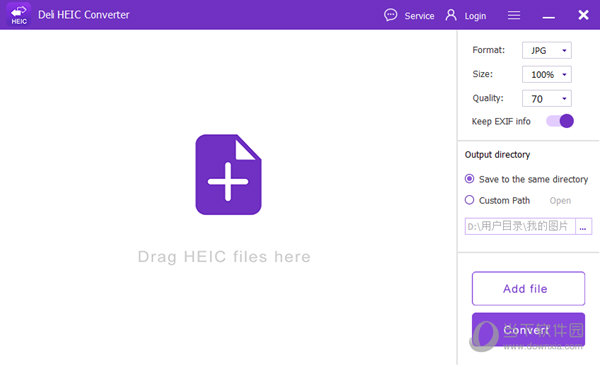Click the Format label
This screenshot has width=600, height=367.
(488, 50)
